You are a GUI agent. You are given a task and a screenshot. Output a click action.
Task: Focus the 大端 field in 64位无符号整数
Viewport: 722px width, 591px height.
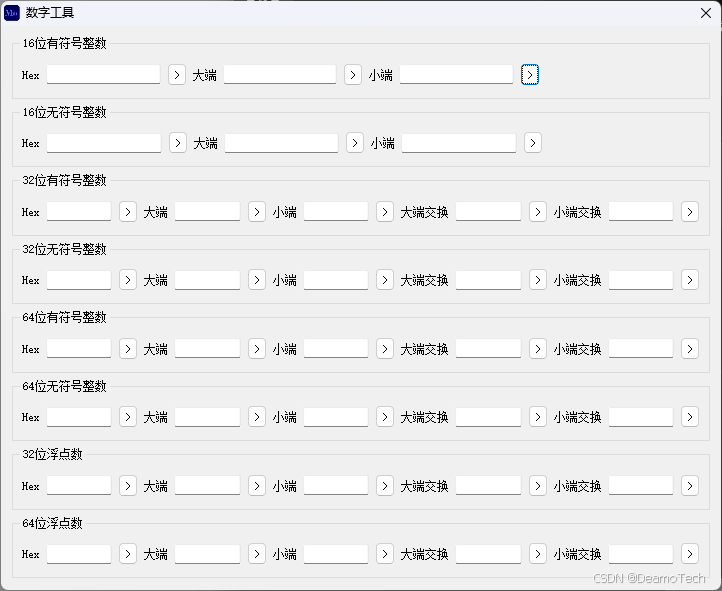click(x=207, y=417)
